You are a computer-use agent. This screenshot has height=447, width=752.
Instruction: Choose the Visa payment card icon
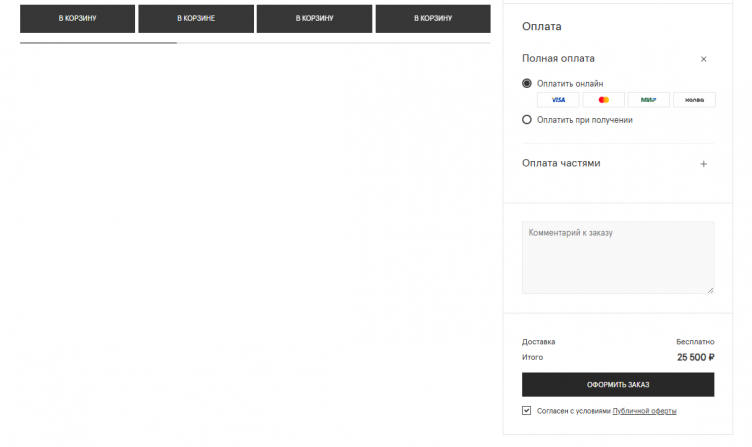click(x=558, y=100)
